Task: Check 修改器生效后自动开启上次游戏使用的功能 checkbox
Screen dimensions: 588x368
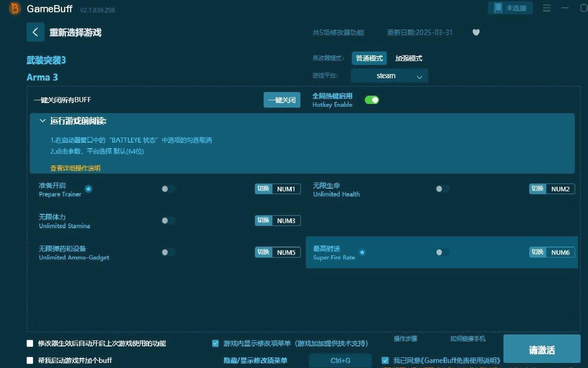Action: tap(30, 343)
